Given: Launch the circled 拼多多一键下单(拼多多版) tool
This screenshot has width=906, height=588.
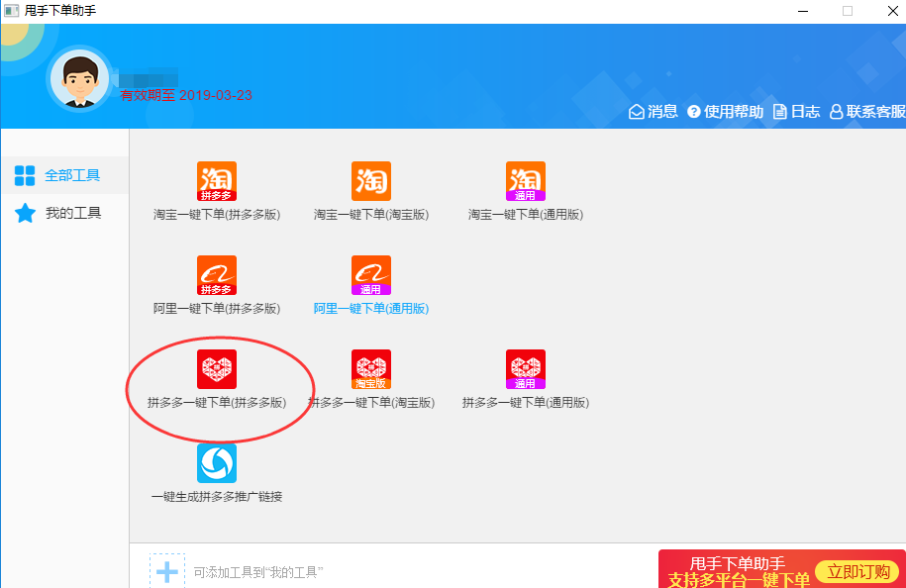Looking at the screenshot, I should tap(216, 368).
